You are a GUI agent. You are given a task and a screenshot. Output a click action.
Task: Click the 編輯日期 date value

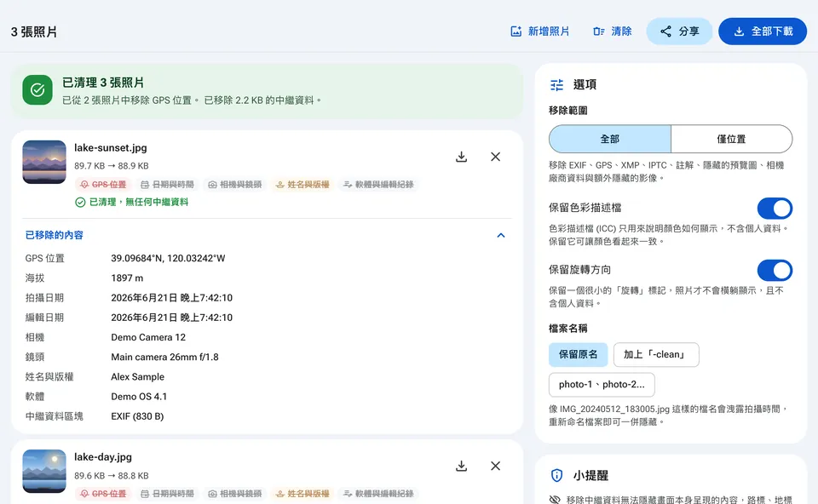(x=171, y=318)
